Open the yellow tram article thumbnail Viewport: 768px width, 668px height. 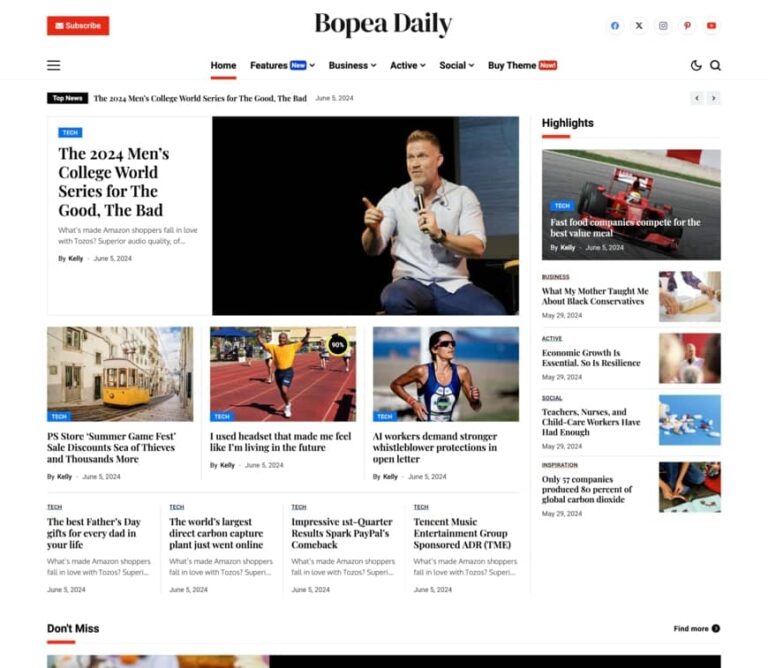pyautogui.click(x=120, y=373)
